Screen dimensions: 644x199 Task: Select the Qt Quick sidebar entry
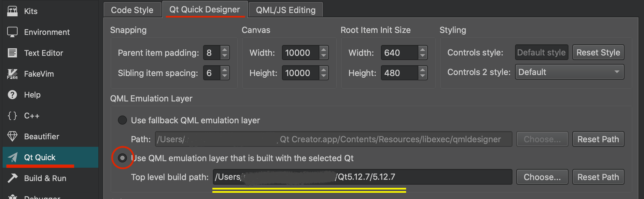(40, 157)
